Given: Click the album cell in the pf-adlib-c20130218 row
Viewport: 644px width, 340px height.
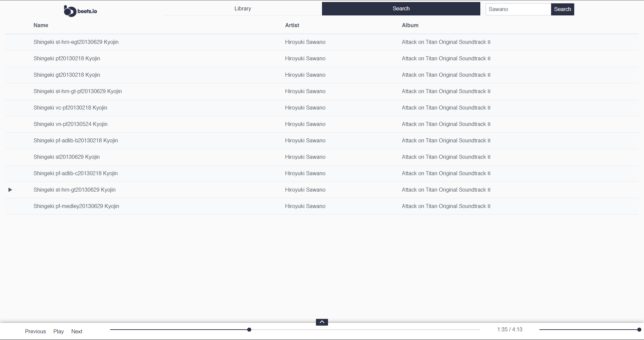Looking at the screenshot, I should [x=446, y=174].
